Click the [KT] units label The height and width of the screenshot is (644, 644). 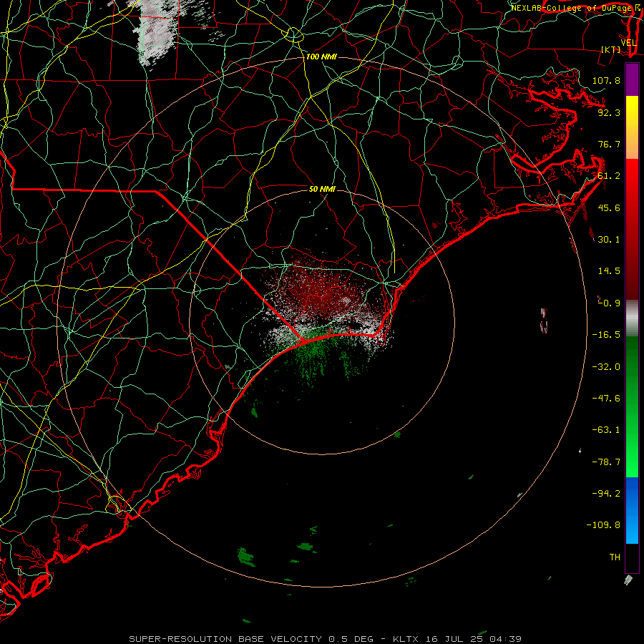(x=611, y=49)
